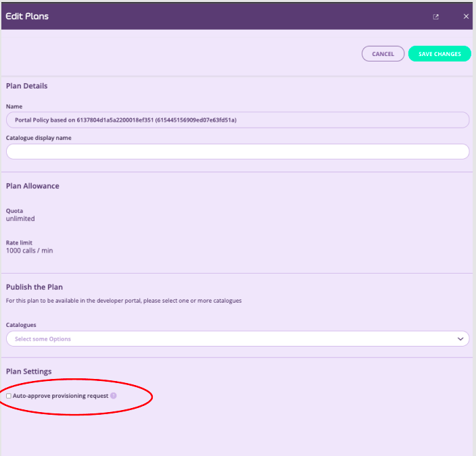Click into the empty Catalogue display name field
The height and width of the screenshot is (456, 476).
(x=237, y=151)
